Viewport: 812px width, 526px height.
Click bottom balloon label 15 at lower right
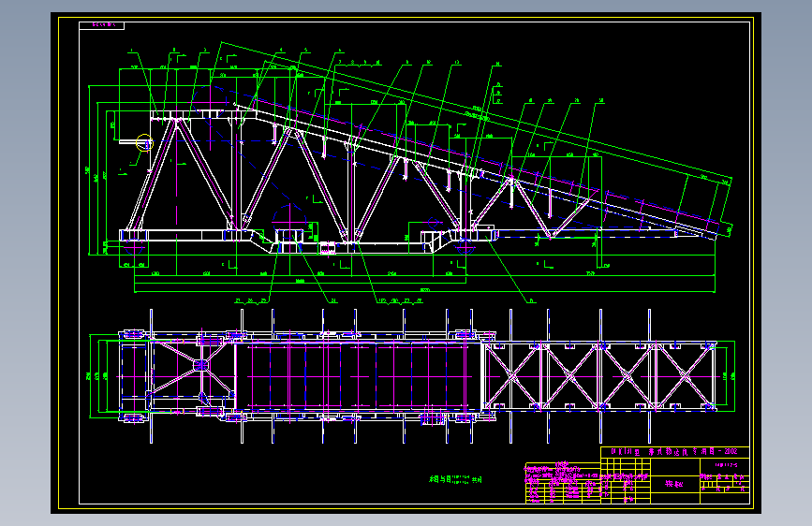tap(531, 300)
